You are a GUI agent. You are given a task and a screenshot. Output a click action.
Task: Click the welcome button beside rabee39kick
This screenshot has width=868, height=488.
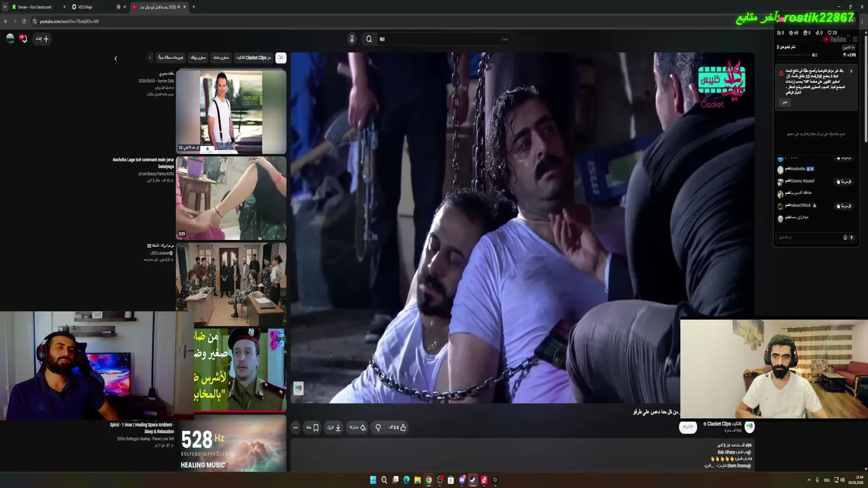pos(844,206)
